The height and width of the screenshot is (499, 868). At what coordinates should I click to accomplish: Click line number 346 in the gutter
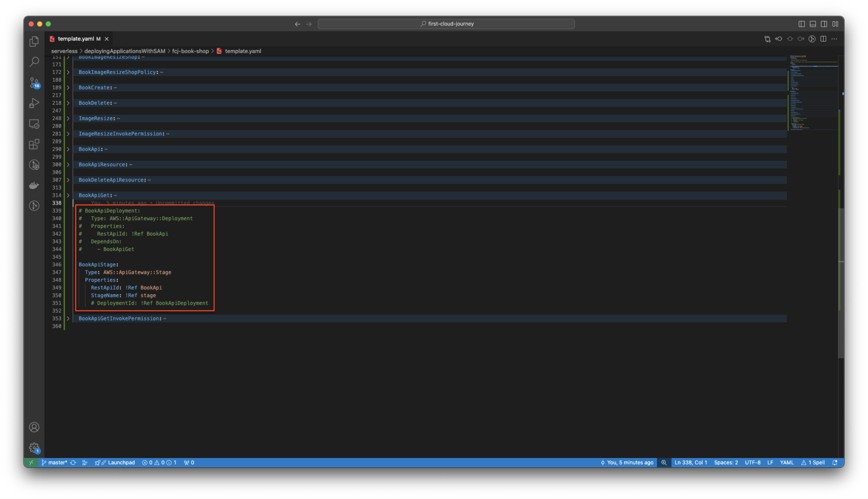coord(56,265)
